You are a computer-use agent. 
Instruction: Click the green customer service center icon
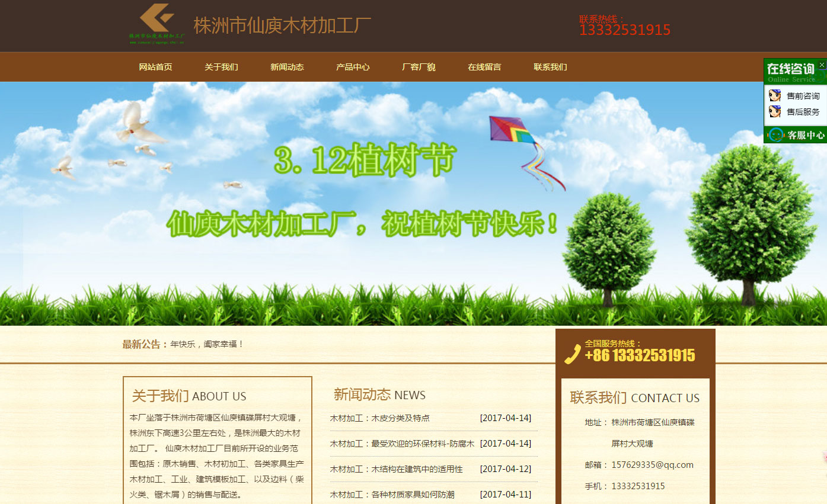[775, 135]
